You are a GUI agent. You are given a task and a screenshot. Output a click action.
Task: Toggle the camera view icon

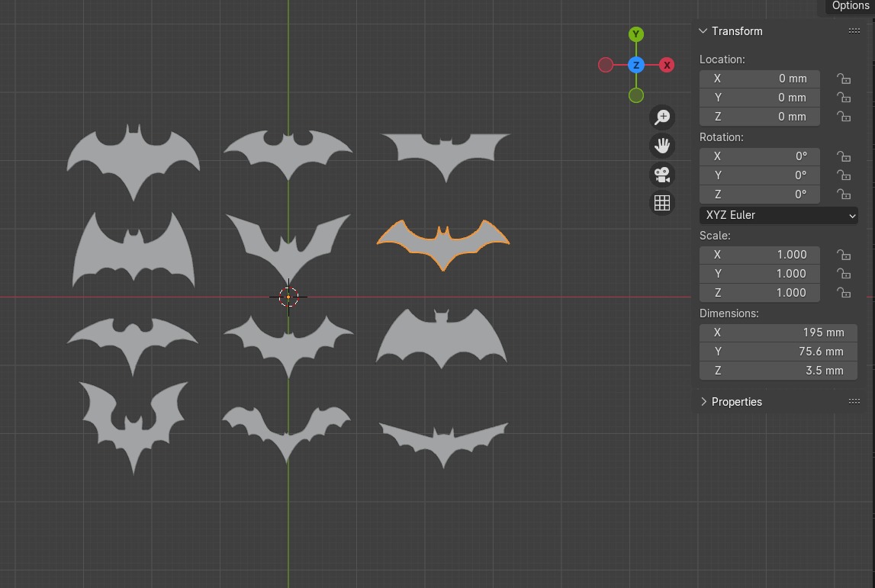[662, 175]
